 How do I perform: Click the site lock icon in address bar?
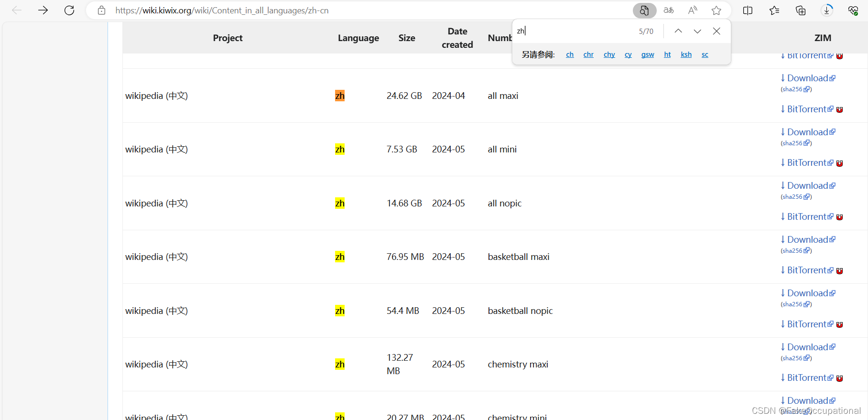tap(101, 10)
